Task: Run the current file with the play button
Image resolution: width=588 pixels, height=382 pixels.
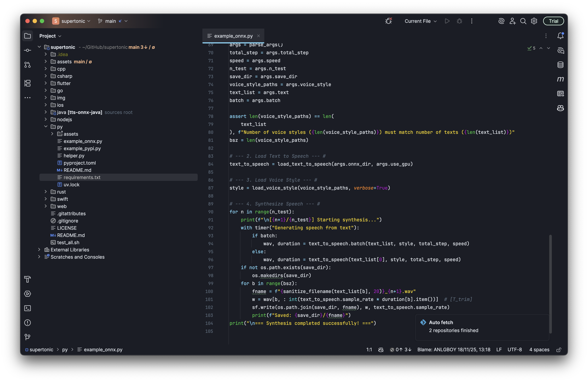Action: click(447, 21)
